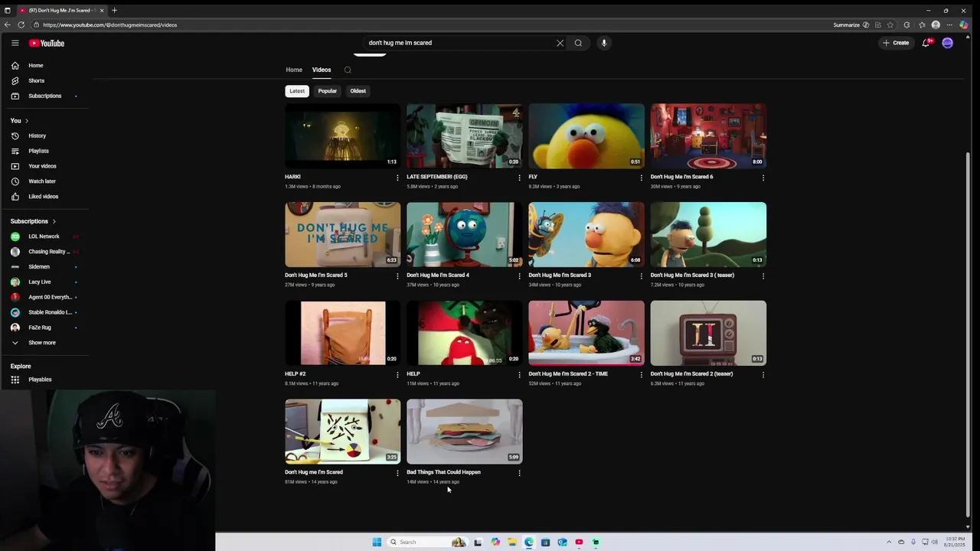Click the browser address bar URL
980x551 pixels.
pos(109,24)
